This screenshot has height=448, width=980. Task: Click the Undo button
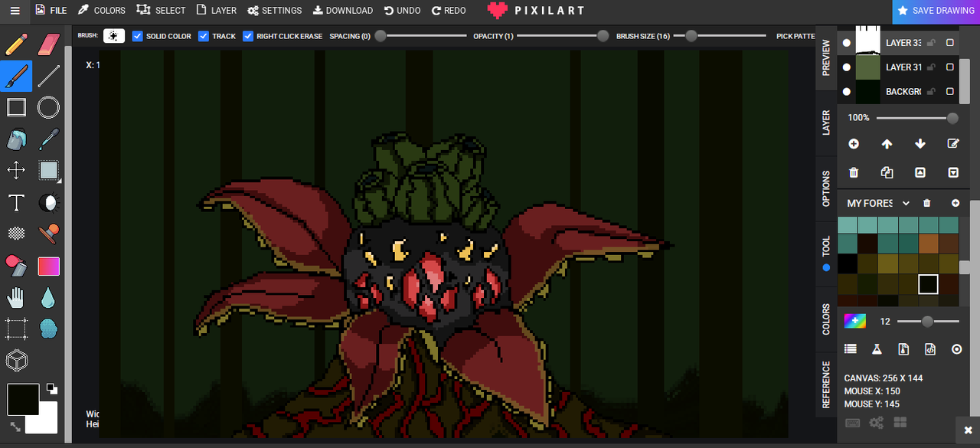pos(403,11)
